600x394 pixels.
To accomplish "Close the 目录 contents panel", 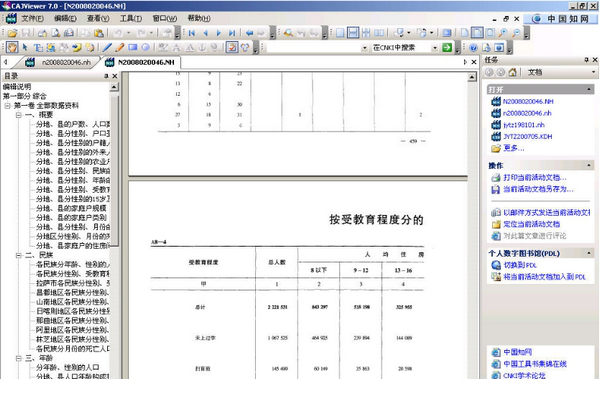I will click(114, 76).
